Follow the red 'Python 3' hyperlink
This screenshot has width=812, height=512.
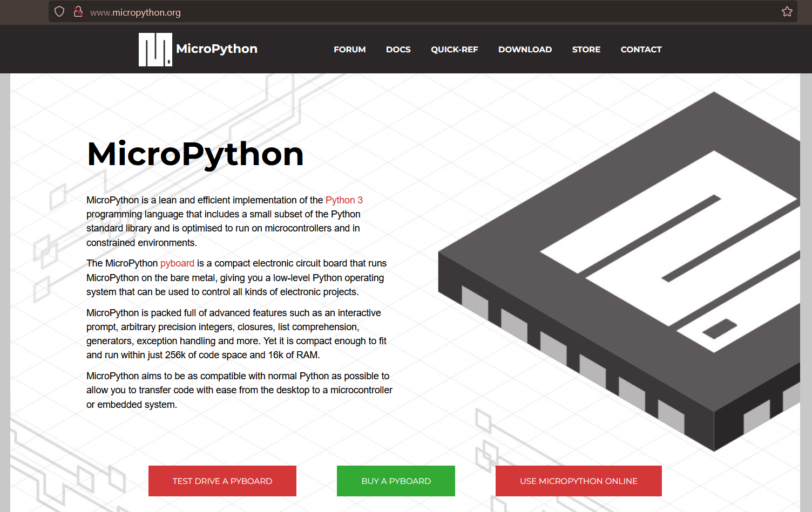click(x=344, y=200)
